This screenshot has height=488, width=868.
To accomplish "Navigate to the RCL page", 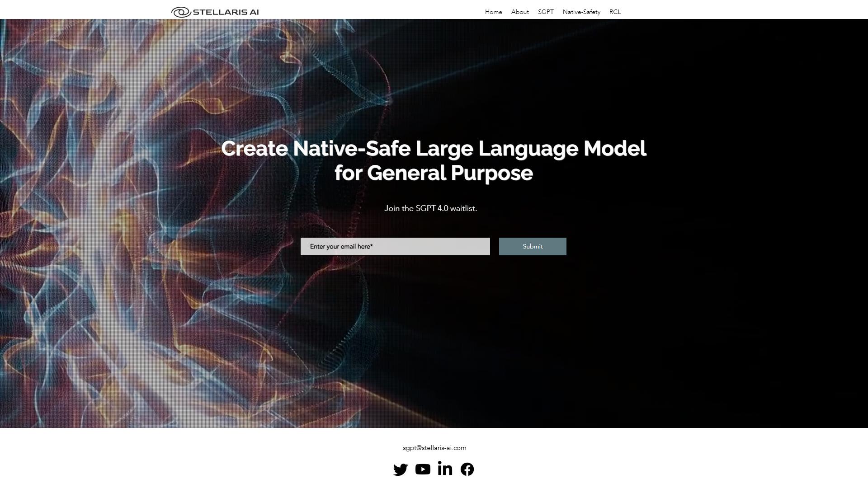I will [615, 12].
